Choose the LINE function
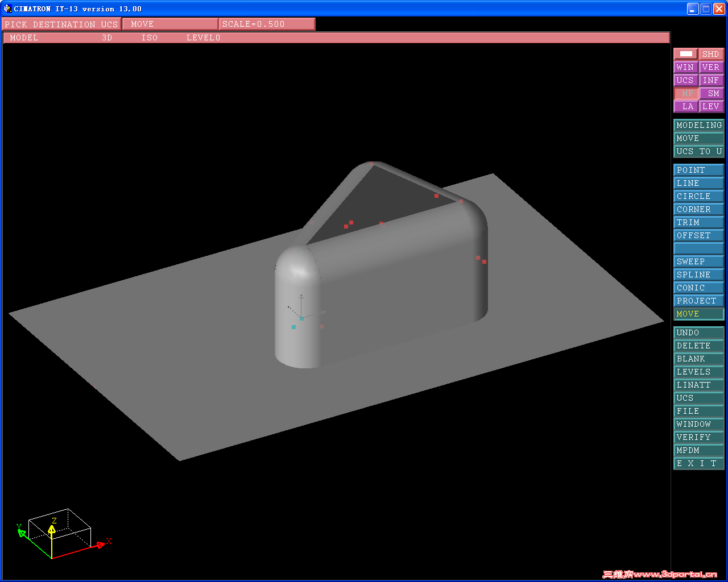 [699, 183]
